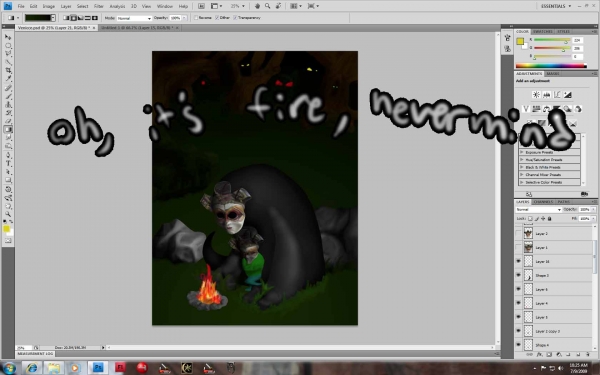The height and width of the screenshot is (375, 600).
Task: Show hidden Layer 2 visibility box
Action: pyautogui.click(x=518, y=233)
